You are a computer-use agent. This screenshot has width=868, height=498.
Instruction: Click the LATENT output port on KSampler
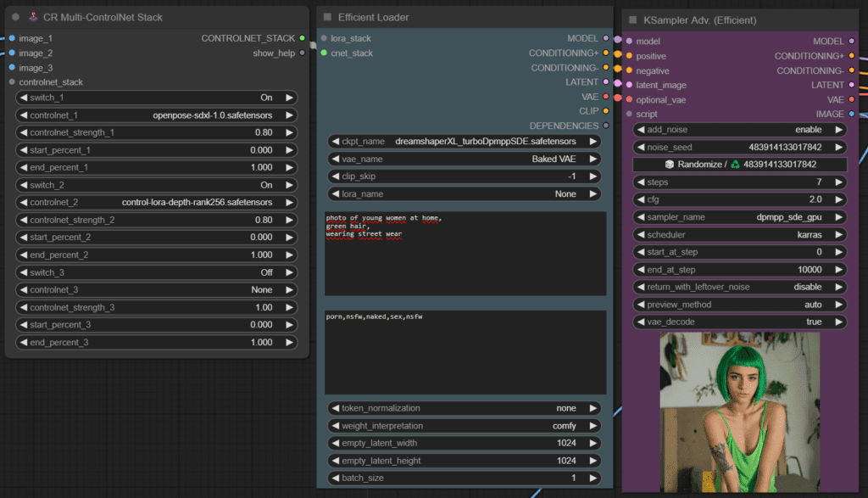(852, 85)
